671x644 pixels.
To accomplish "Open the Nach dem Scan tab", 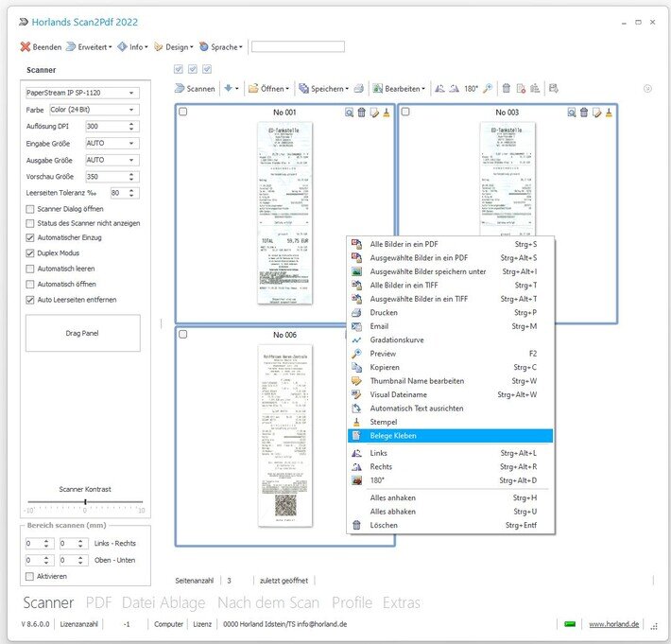I will tap(268, 602).
